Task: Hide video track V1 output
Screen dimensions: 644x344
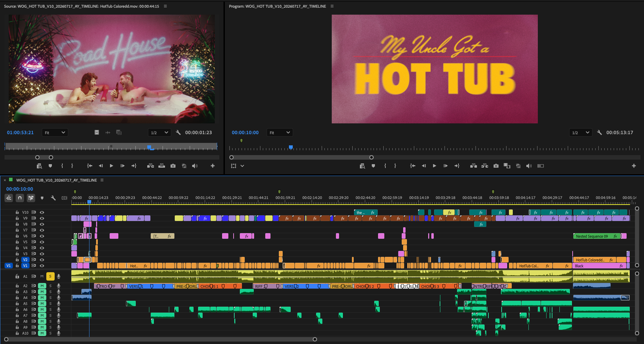Action: coord(42,266)
